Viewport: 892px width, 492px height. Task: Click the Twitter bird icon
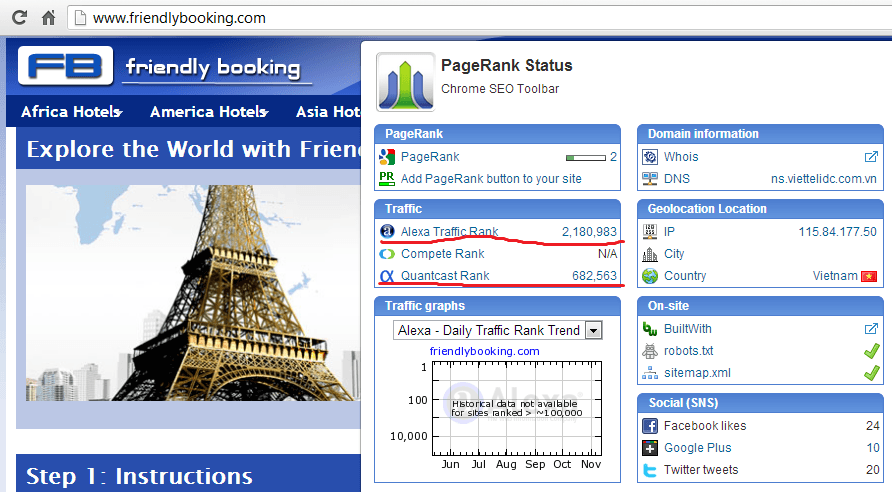pos(650,470)
